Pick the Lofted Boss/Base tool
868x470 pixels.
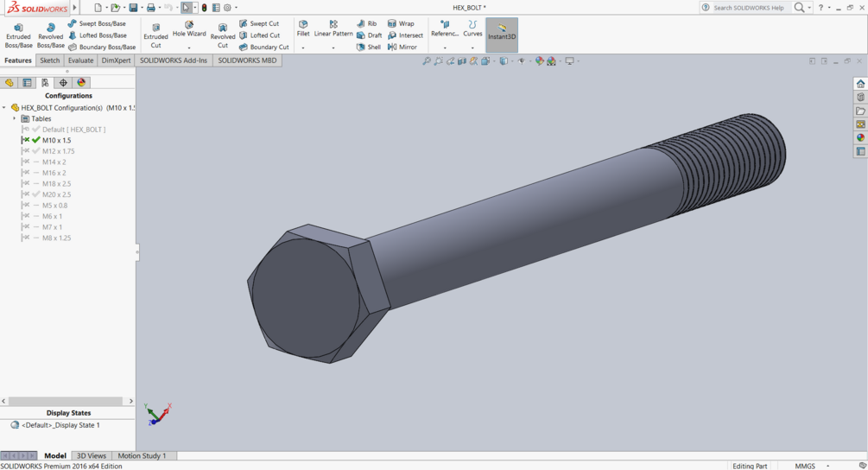click(x=97, y=35)
